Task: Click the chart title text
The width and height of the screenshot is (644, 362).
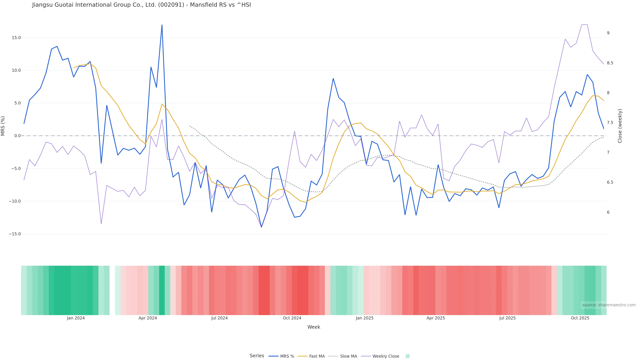Action: point(141,5)
